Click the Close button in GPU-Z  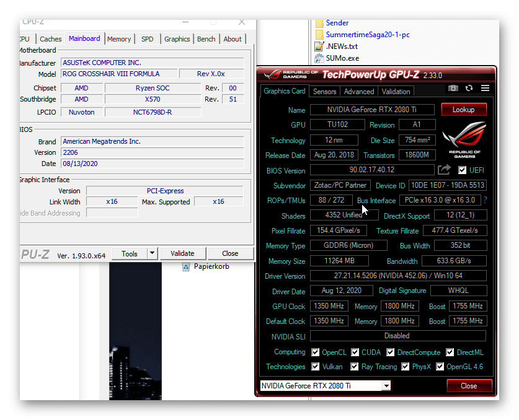click(469, 385)
